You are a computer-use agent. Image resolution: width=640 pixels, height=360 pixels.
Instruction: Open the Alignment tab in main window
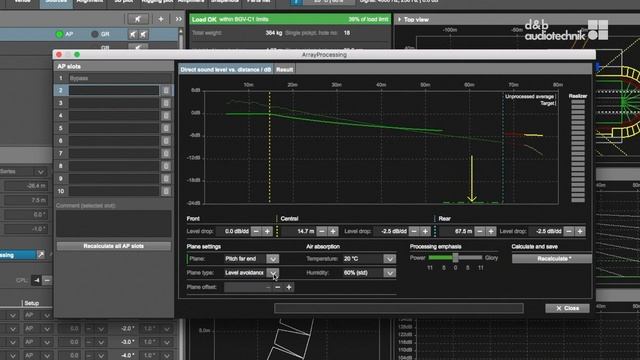pyautogui.click(x=90, y=2)
